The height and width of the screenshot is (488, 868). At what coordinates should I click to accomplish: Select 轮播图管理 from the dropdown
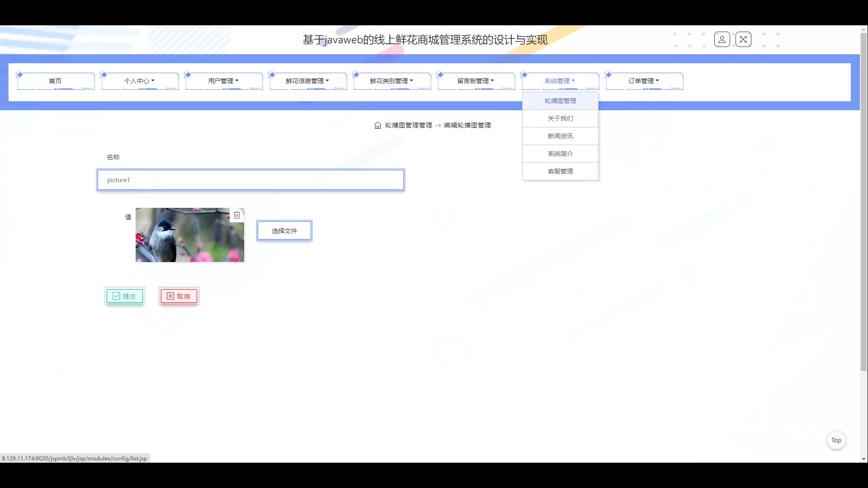tap(560, 101)
